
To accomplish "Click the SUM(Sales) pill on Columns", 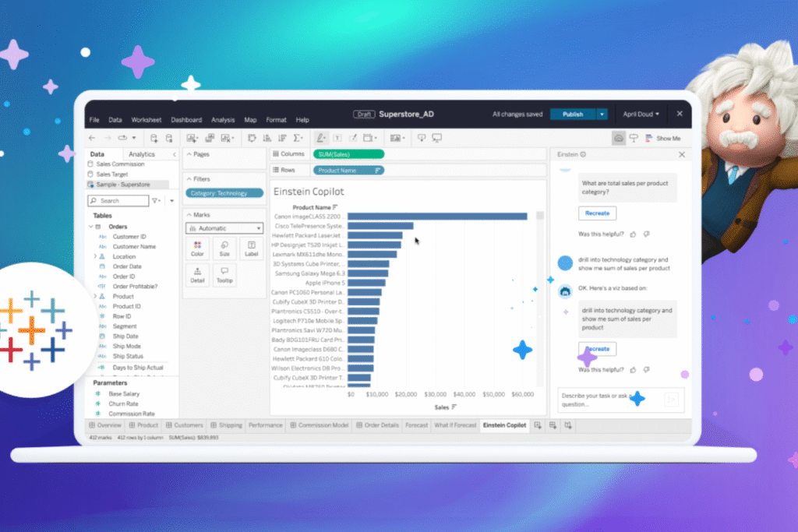I will click(348, 154).
